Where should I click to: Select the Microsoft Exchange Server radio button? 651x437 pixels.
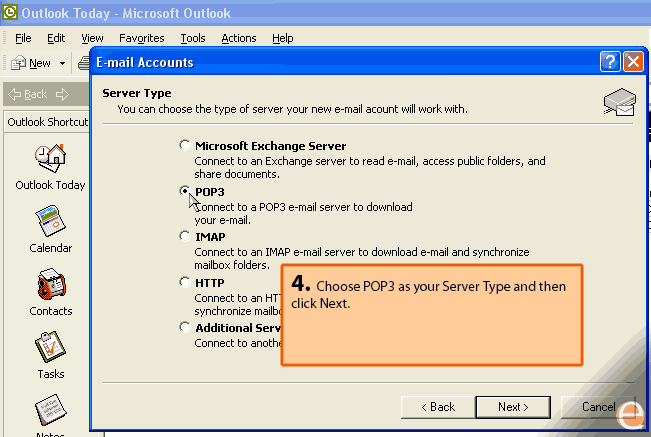184,145
